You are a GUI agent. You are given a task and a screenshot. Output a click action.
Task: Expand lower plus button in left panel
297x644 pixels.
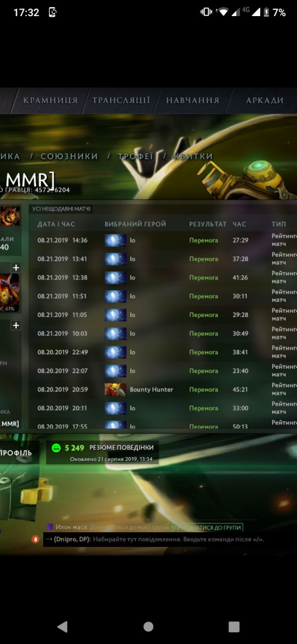click(x=16, y=326)
